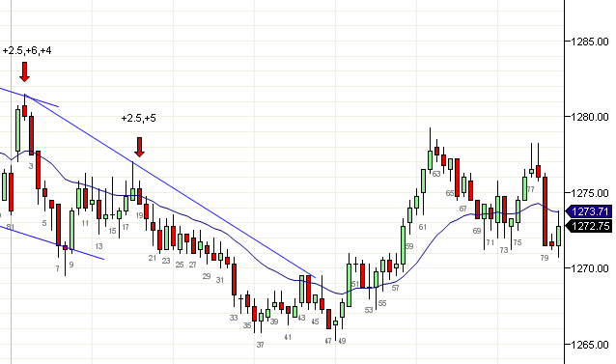This screenshot has height=364, width=616.
Task: Click bar number label 23
Action: [166, 261]
